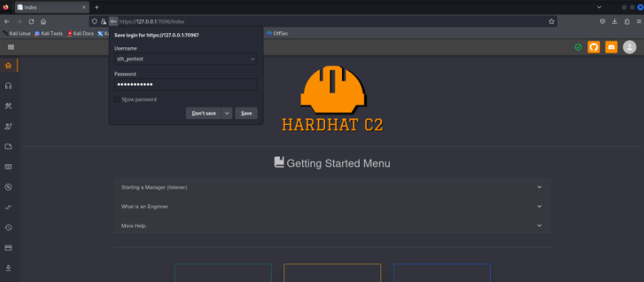Open the list all tabs dropdown

pyautogui.click(x=599, y=7)
